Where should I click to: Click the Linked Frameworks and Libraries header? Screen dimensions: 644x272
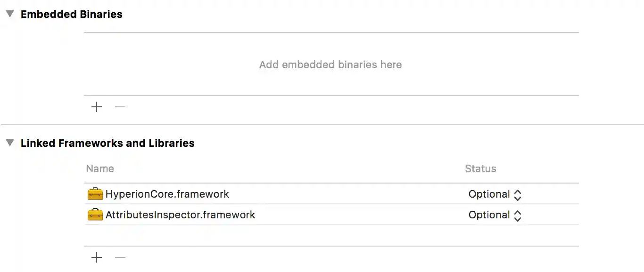point(107,143)
